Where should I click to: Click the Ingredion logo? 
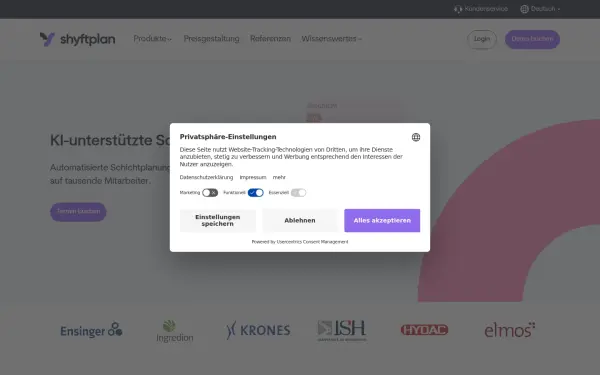click(x=175, y=331)
